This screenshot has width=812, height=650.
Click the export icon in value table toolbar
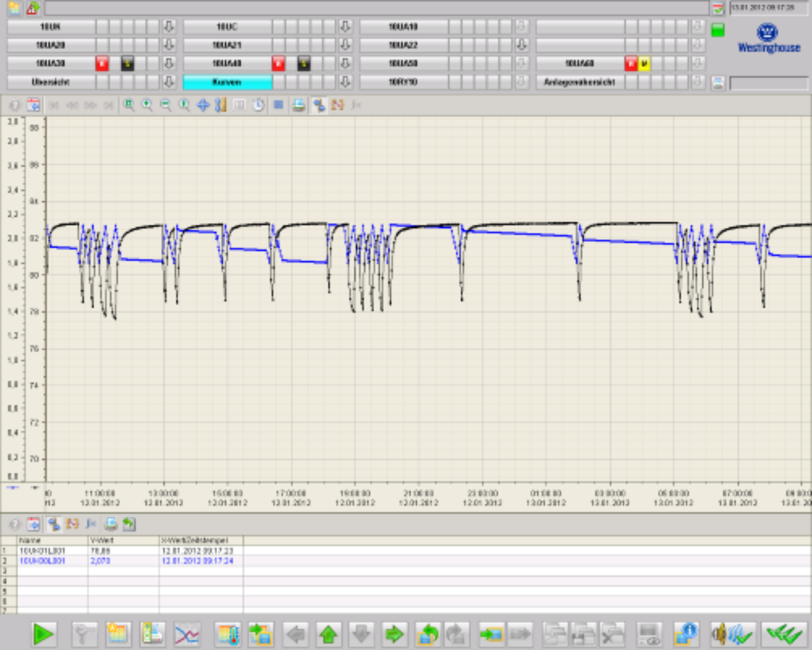[129, 523]
